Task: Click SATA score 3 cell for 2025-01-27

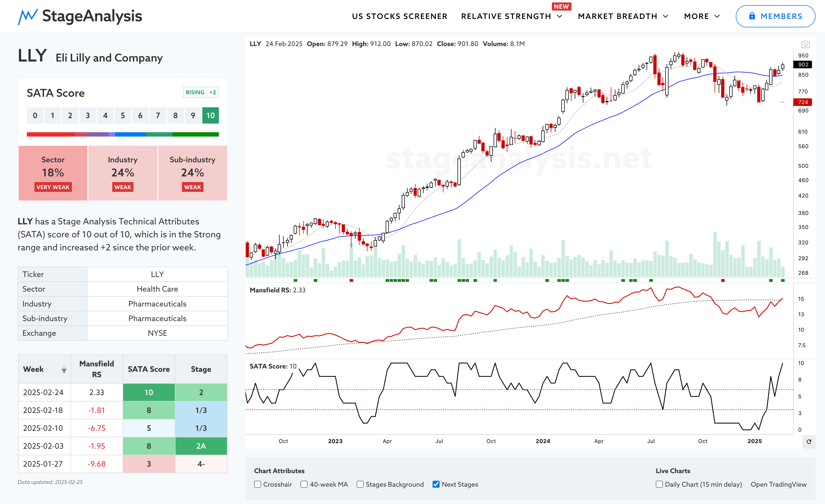Action: coord(149,464)
